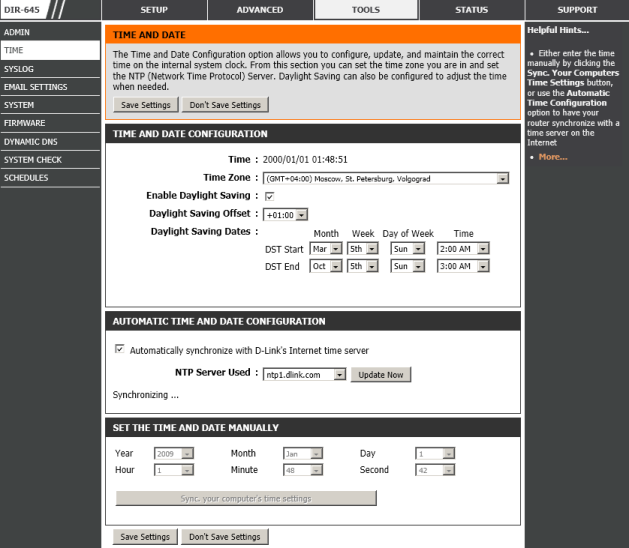Open the DST End day of week dropdown
629x548 pixels.
[408, 266]
